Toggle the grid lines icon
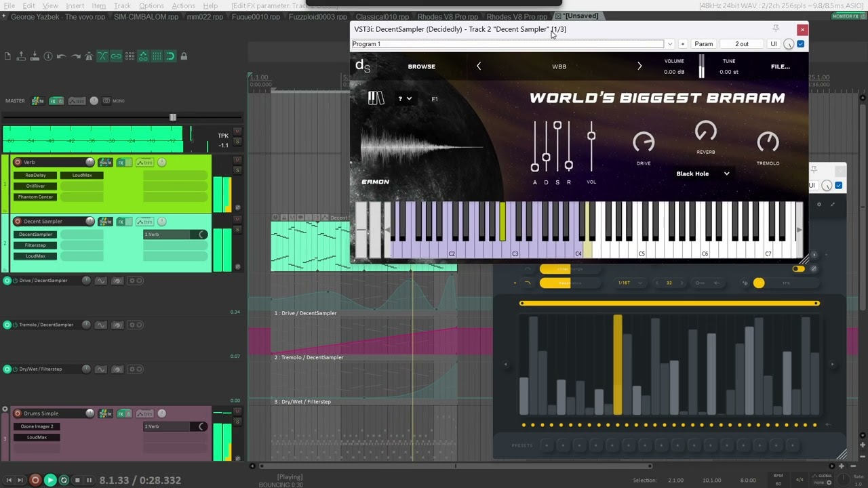 (157, 56)
